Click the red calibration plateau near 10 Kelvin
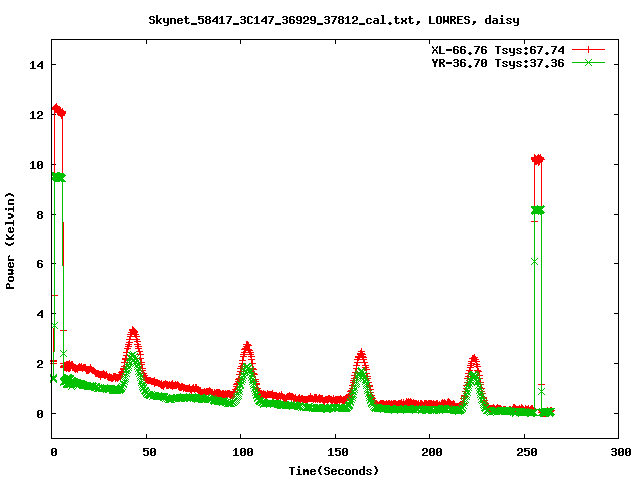 [x=538, y=159]
